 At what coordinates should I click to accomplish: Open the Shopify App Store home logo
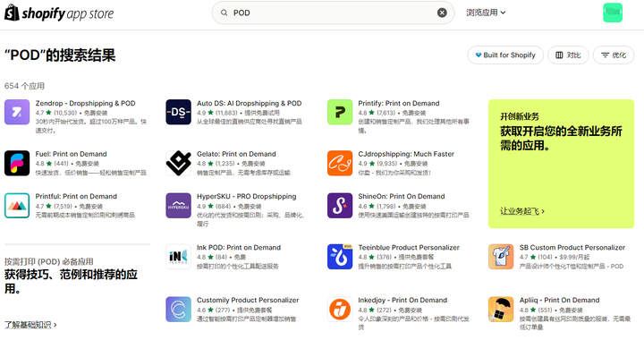[x=59, y=13]
